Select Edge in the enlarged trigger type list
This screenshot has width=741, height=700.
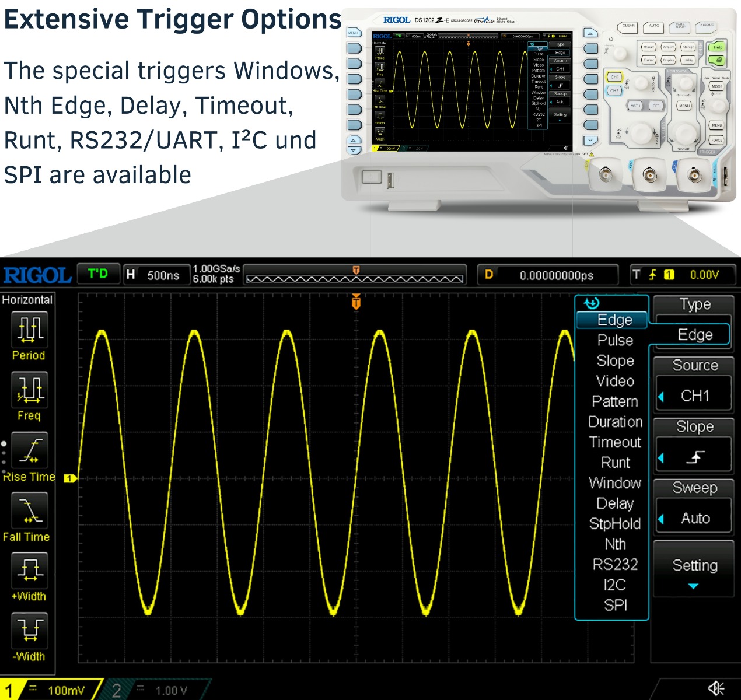pyautogui.click(x=612, y=320)
